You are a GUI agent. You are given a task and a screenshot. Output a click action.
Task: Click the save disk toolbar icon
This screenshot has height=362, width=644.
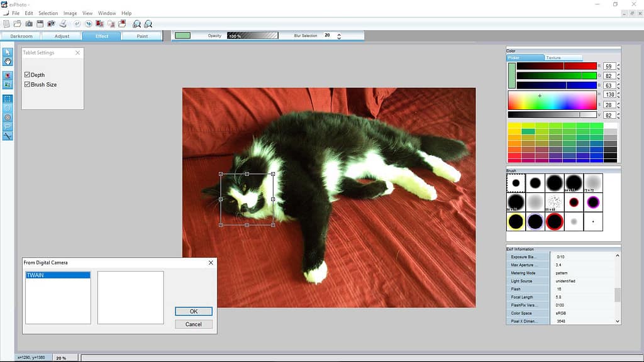(x=40, y=24)
